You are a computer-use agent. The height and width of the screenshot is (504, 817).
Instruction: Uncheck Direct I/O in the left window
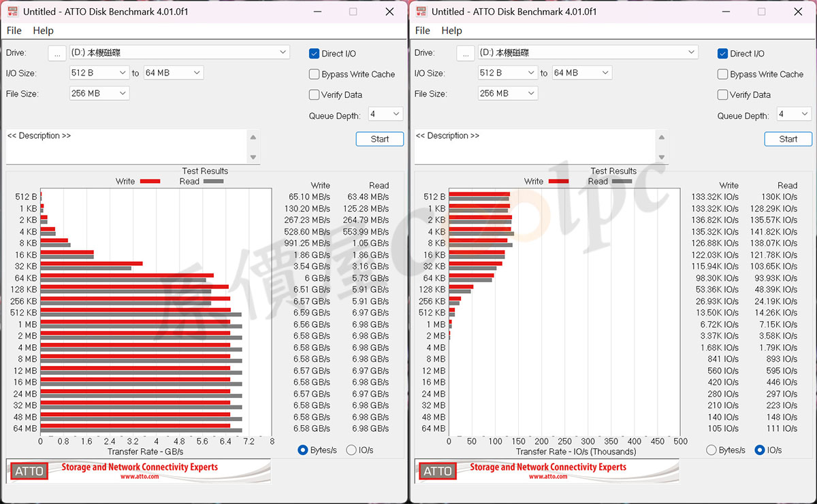pos(315,54)
